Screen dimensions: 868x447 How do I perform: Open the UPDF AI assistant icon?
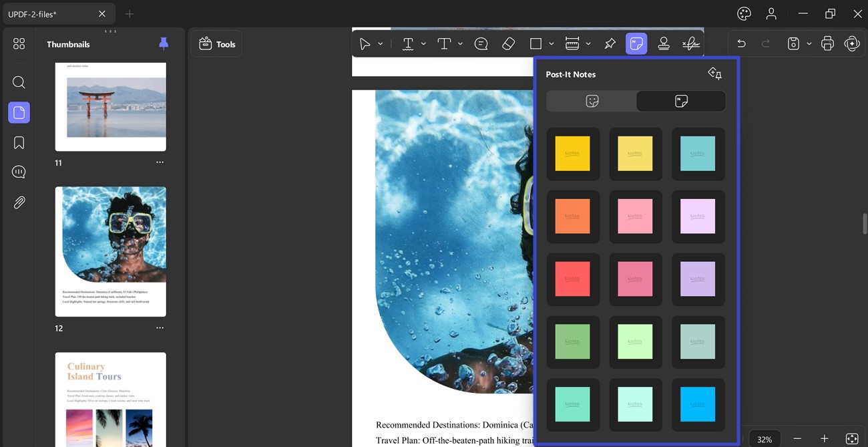point(852,44)
